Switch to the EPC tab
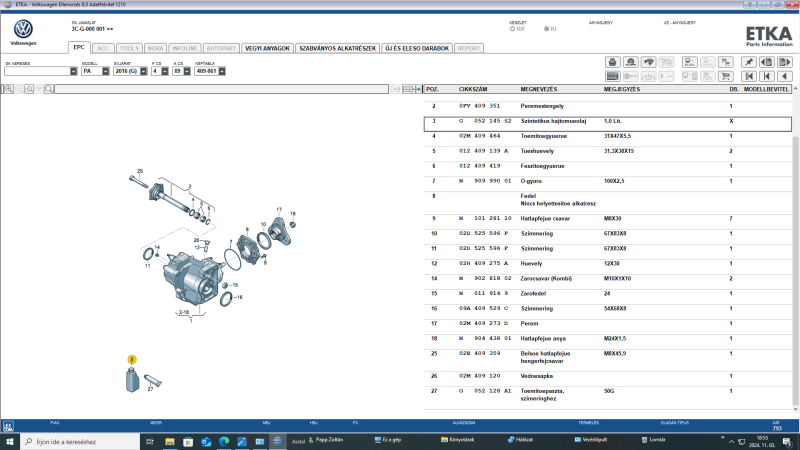The width and height of the screenshot is (800, 450). pyautogui.click(x=79, y=47)
